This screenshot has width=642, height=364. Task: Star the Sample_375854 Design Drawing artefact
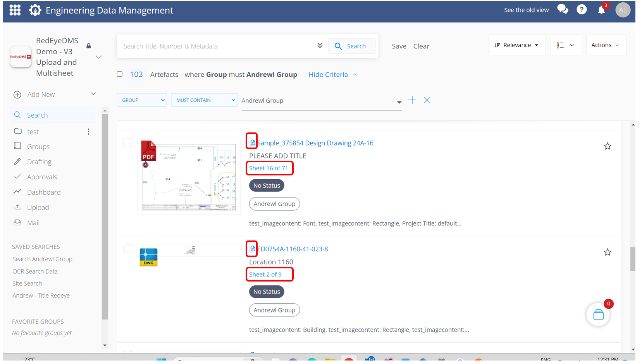(607, 146)
